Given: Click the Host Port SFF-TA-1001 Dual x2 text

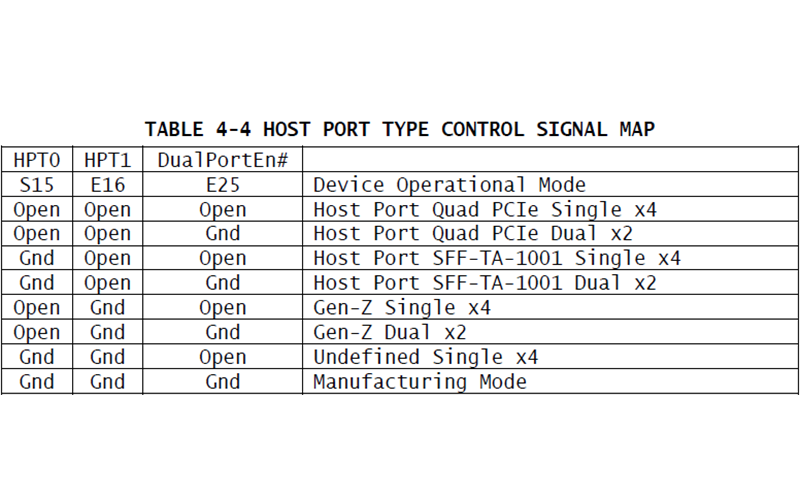Looking at the screenshot, I should coord(485,283).
